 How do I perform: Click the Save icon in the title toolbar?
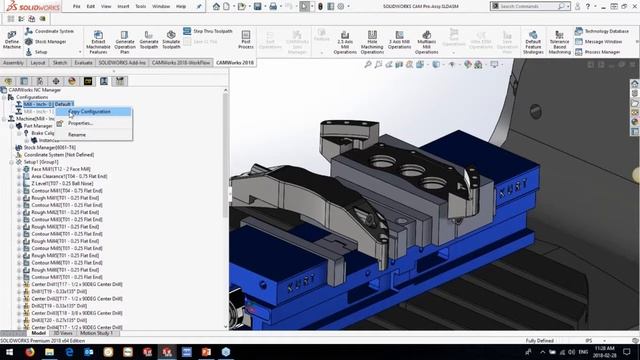pyautogui.click(x=258, y=7)
